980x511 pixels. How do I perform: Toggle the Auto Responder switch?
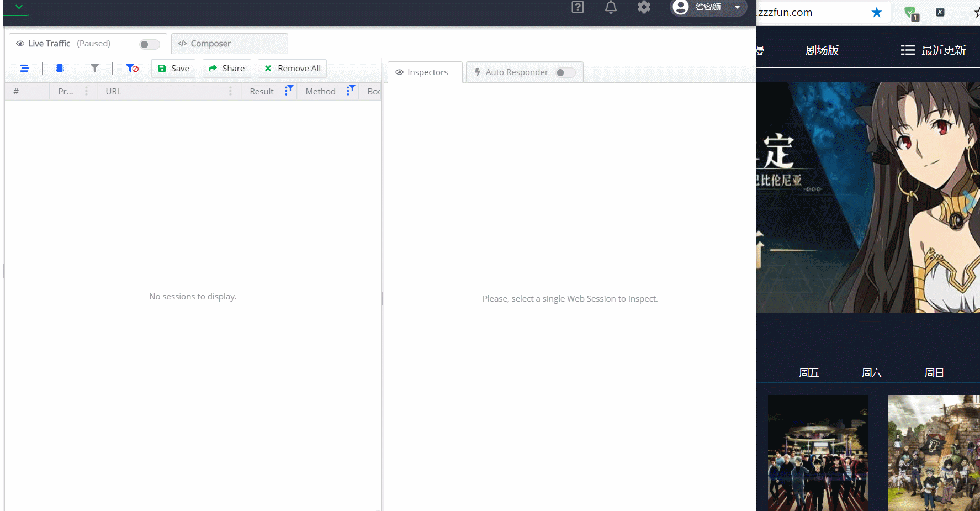[x=565, y=72]
